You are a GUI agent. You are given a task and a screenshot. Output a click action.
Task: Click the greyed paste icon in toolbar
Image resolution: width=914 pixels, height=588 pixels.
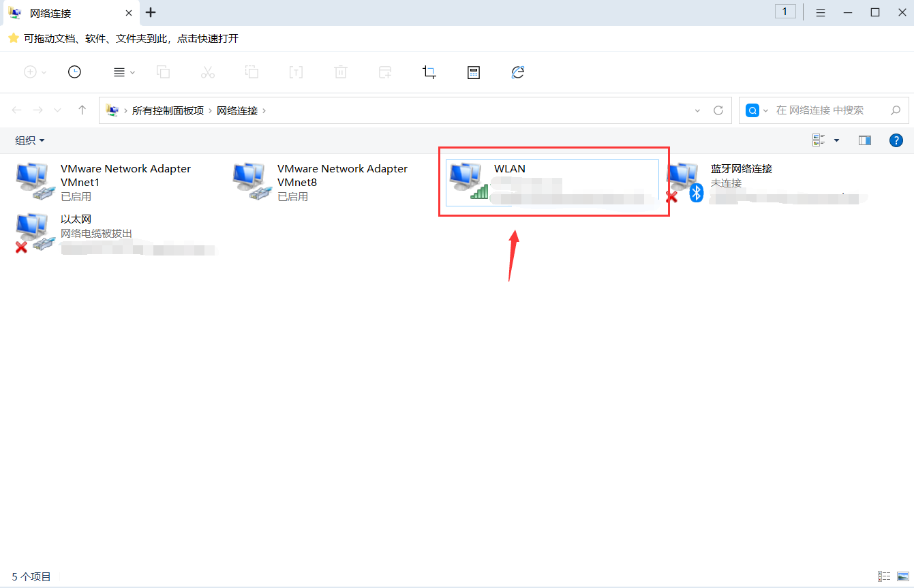point(252,72)
